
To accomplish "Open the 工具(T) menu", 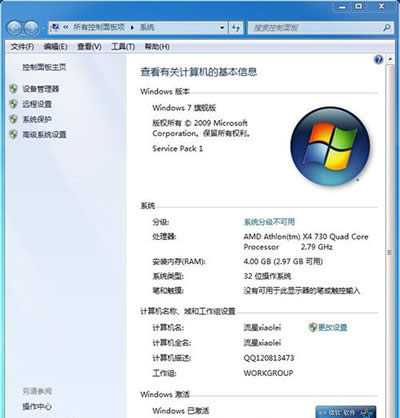I will point(123,47).
